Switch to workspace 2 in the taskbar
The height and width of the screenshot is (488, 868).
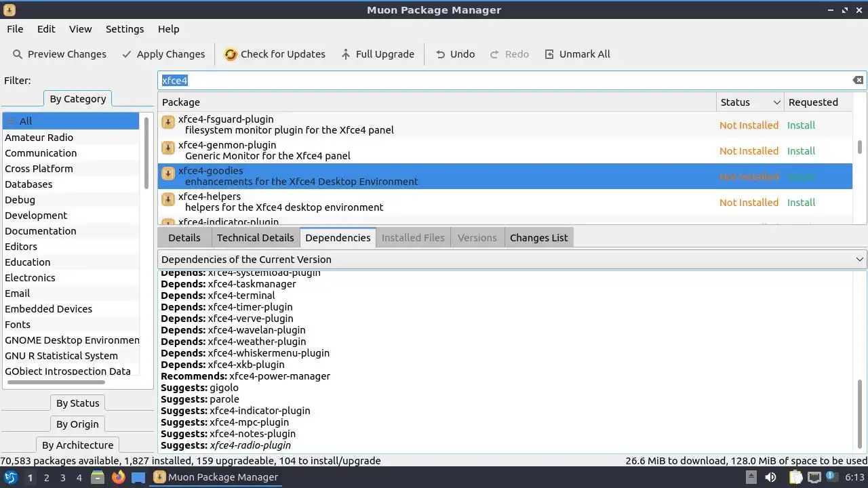click(x=46, y=478)
